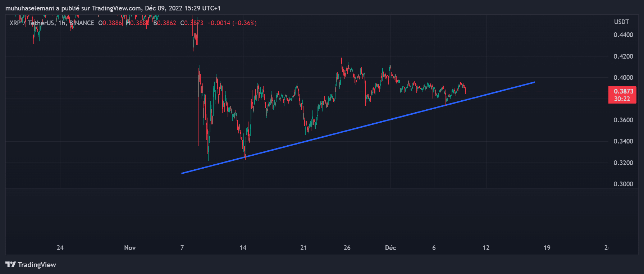Open the TradingView wordmark link
644x274 pixels.
[x=37, y=265]
